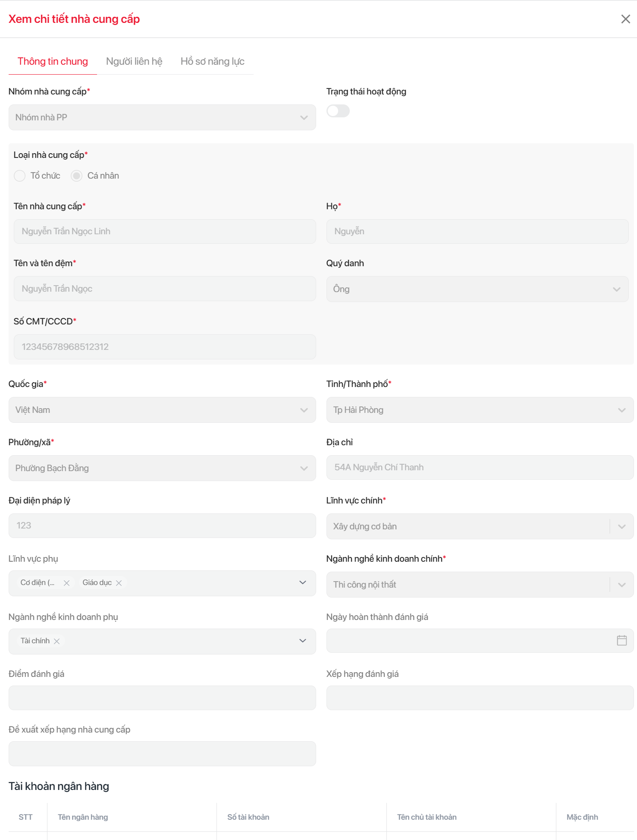Click chevron of 'Thi công nội thất' field

tap(621, 585)
